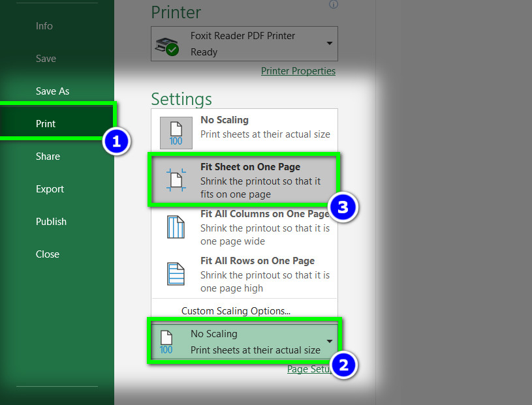
Task: Select the Fit All Columns page icon
Action: point(176,226)
